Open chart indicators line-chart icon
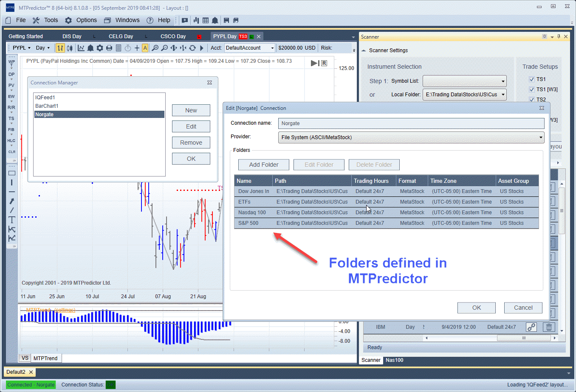Viewport: 576px width, 392px height. click(81, 48)
